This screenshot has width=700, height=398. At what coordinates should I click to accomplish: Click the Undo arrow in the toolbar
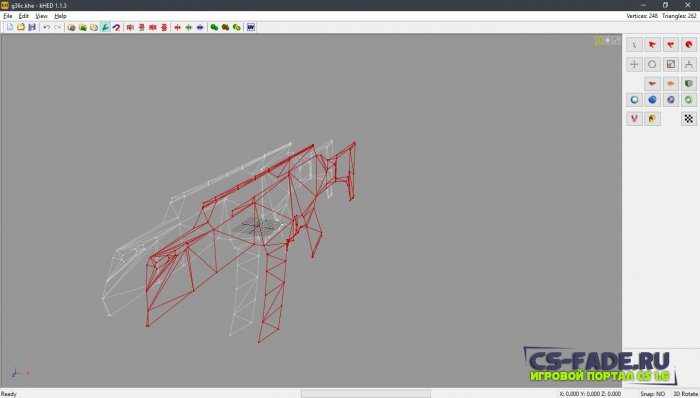click(46, 27)
